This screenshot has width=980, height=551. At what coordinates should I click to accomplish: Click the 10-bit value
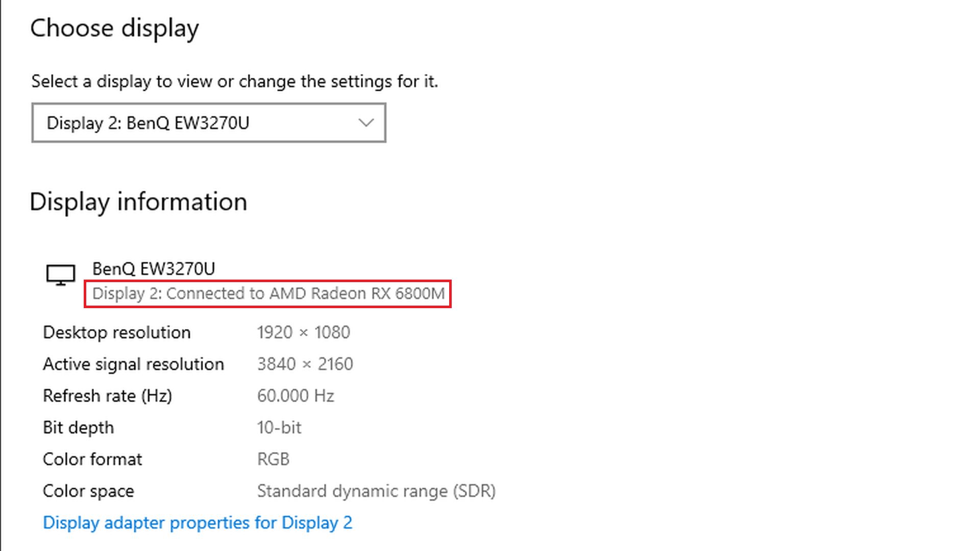[279, 428]
